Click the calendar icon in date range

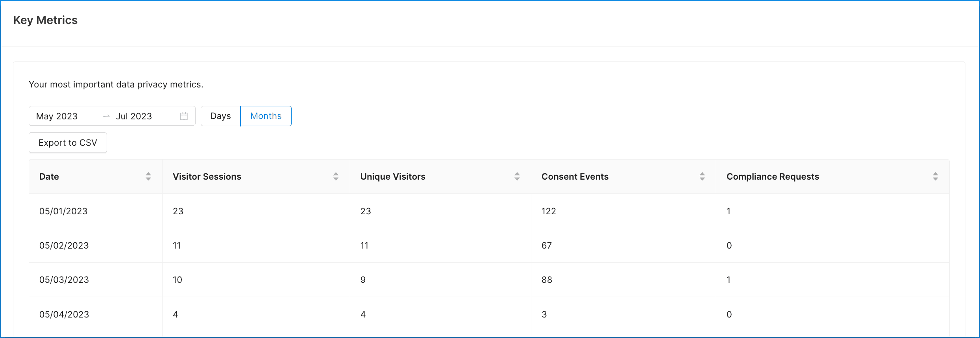click(x=184, y=116)
